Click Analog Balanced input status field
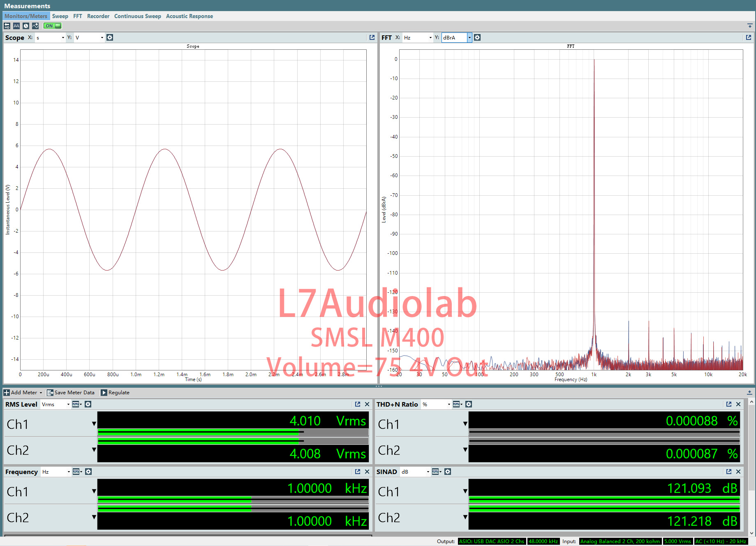Screen dimensions: 756x546 pyautogui.click(x=620, y=541)
